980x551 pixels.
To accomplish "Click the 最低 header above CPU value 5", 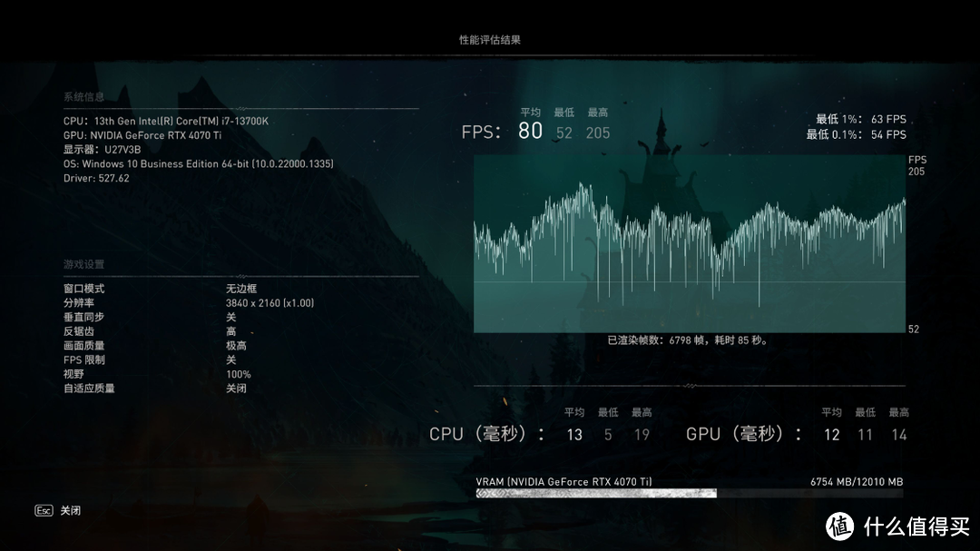I will [x=608, y=412].
